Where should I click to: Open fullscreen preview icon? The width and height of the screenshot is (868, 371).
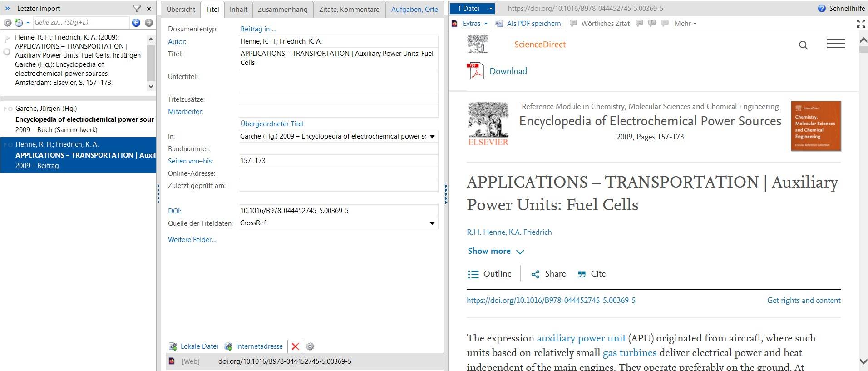(860, 24)
